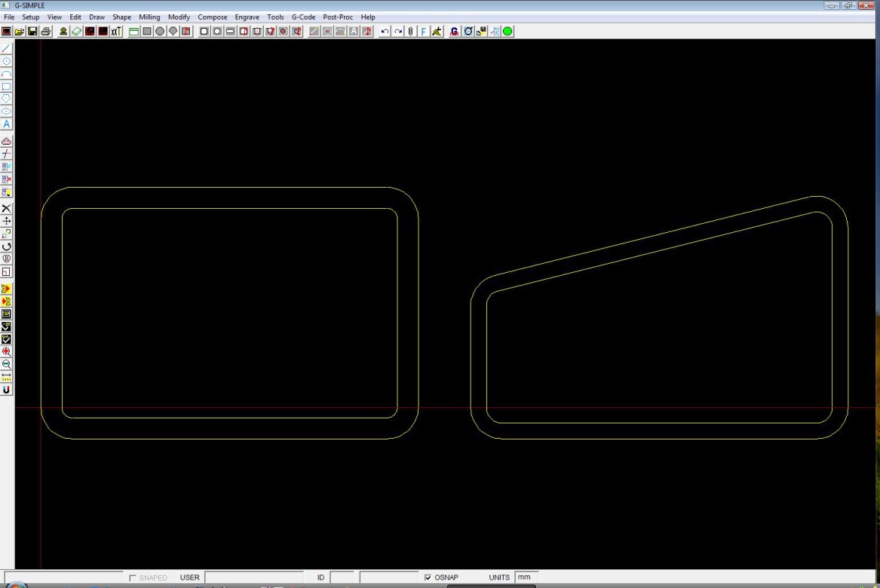Screen dimensions: 880x588
Task: Activate the Text tool
Action: coord(7,124)
